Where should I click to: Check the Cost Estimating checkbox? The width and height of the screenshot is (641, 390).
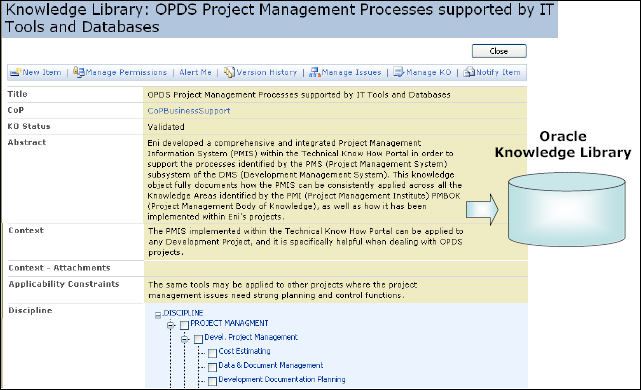212,353
